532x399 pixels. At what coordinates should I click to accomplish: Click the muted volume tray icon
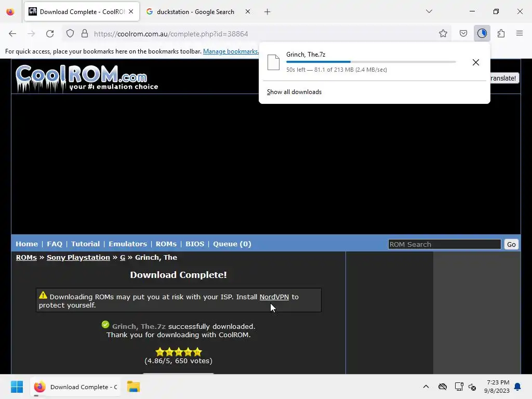[472, 387]
